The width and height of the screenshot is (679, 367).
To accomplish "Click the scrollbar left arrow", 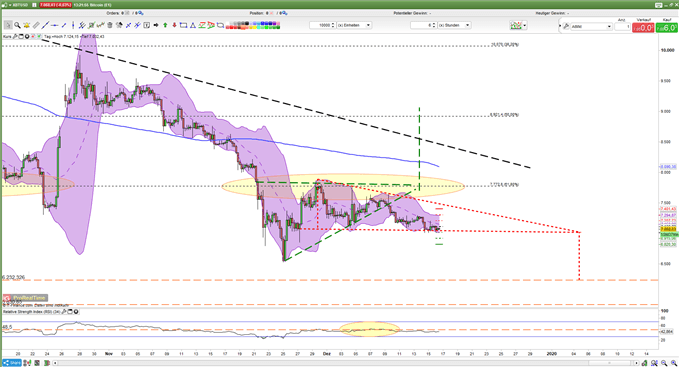I will (x=55, y=363).
